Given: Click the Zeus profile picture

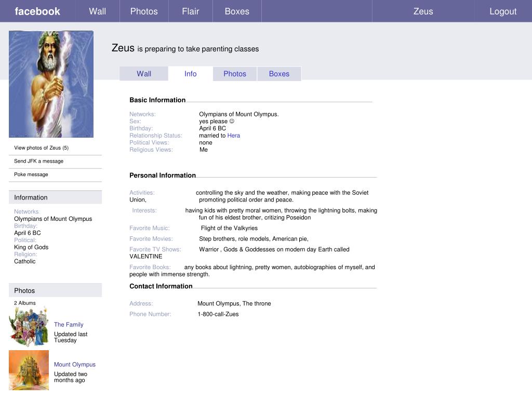Looking at the screenshot, I should pyautogui.click(x=51, y=84).
